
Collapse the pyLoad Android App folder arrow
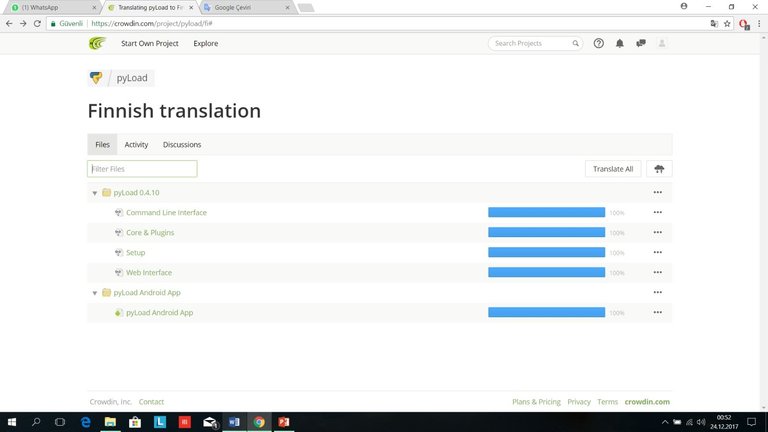(x=95, y=293)
